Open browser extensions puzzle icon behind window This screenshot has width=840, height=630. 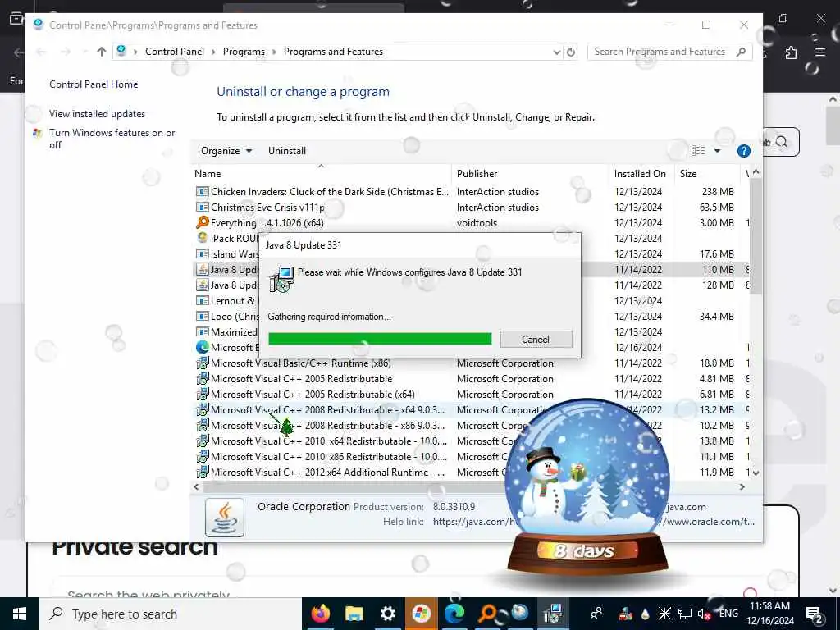click(792, 52)
